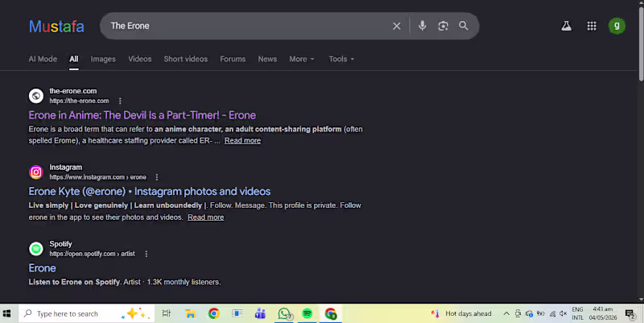Expand the Tools dropdown
Viewport: 644px width, 323px height.
click(x=341, y=59)
